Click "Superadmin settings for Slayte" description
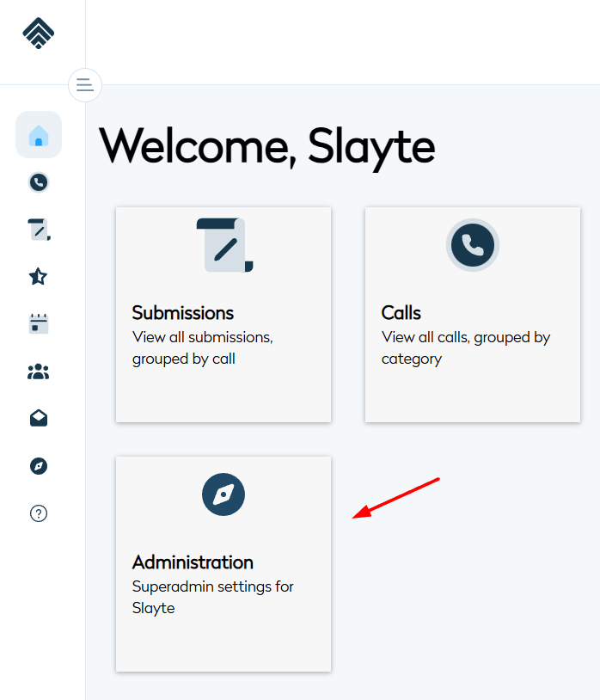The image size is (600, 700). point(213,597)
